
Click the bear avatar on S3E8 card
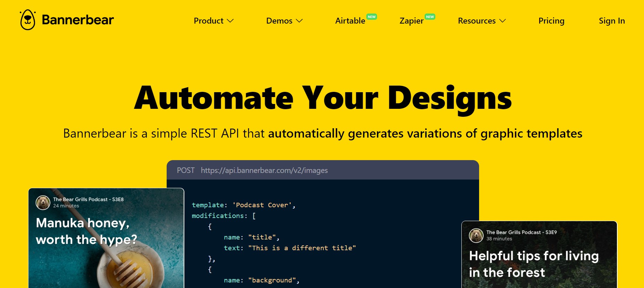[43, 202]
